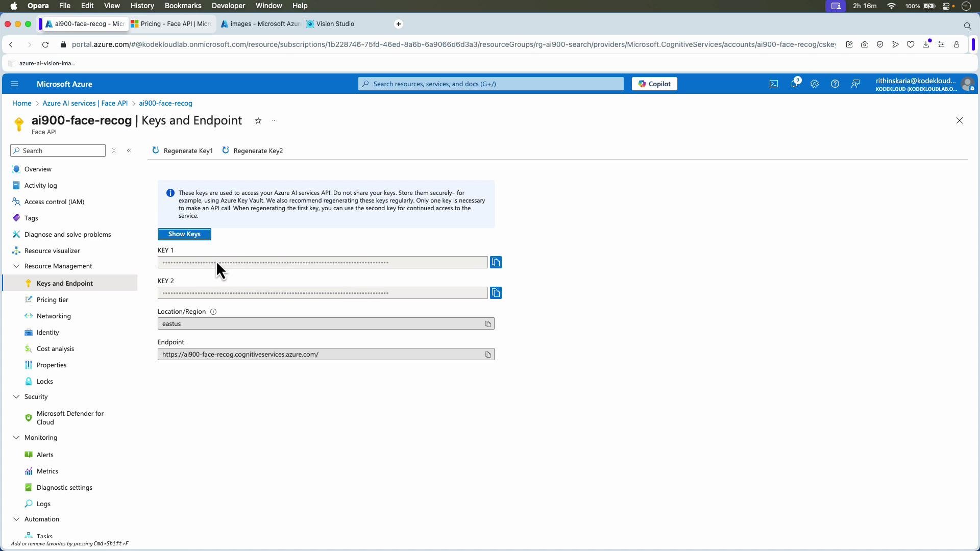Click Regenerate Key1
The height and width of the screenshot is (551, 980).
[x=182, y=151]
